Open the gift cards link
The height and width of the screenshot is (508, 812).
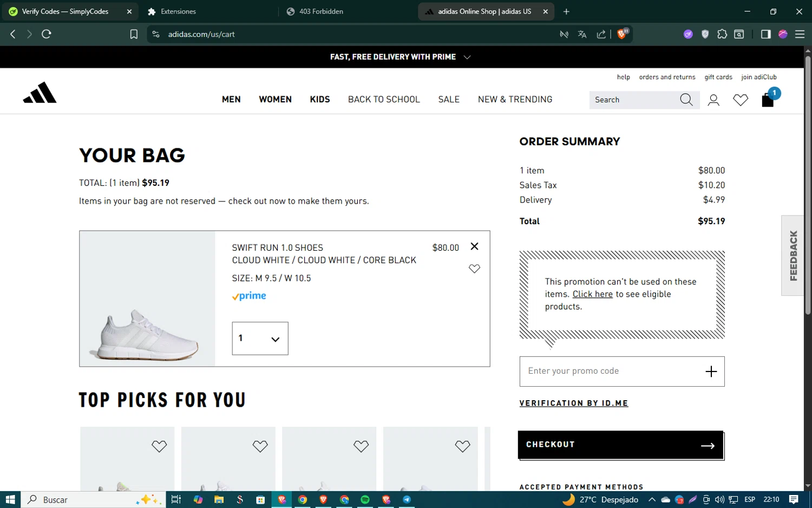point(718,77)
